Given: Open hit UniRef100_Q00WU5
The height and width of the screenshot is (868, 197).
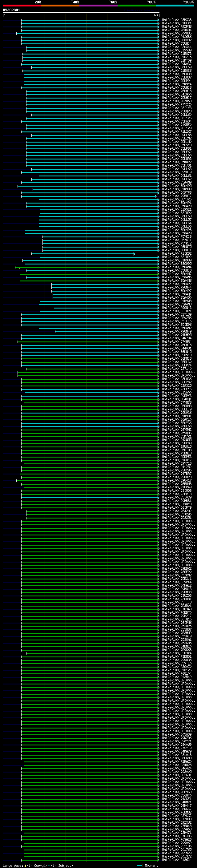Looking at the screenshot, I should [176, 33].
